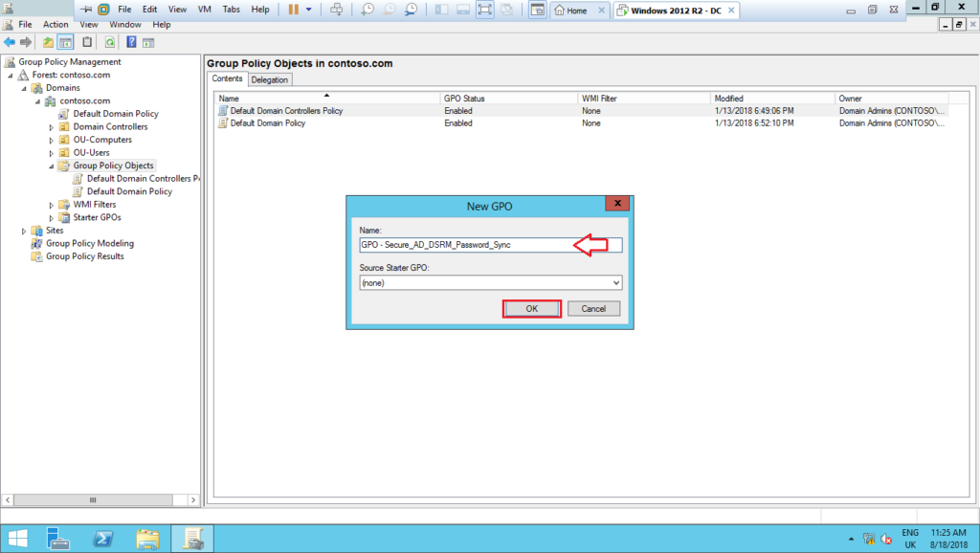This screenshot has height=553, width=980.
Task: Click the VMware console view icon
Action: pyautogui.click(x=538, y=10)
